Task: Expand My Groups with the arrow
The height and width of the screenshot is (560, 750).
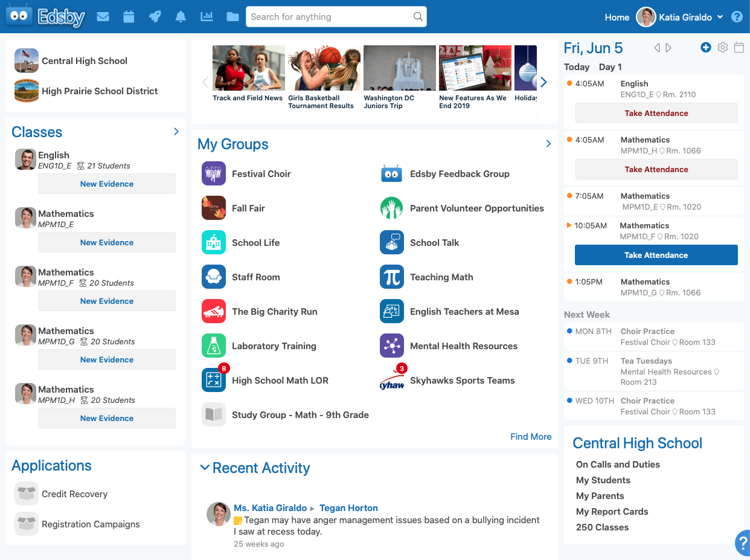Action: point(548,144)
